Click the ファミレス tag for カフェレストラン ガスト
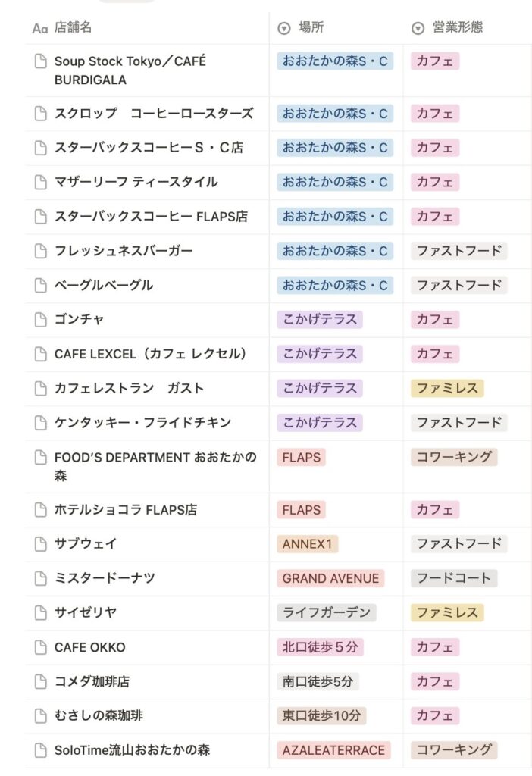Image resolution: width=532 pixels, height=776 pixels. [x=447, y=388]
